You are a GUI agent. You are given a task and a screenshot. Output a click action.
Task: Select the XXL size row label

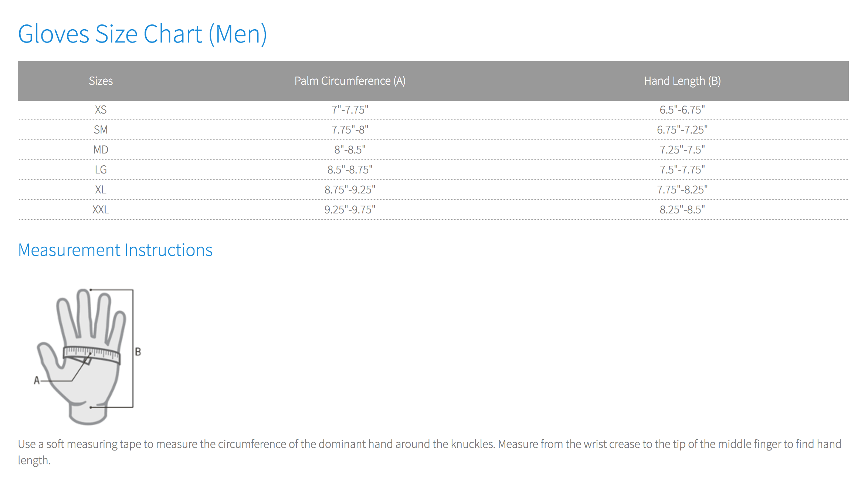[x=101, y=210]
